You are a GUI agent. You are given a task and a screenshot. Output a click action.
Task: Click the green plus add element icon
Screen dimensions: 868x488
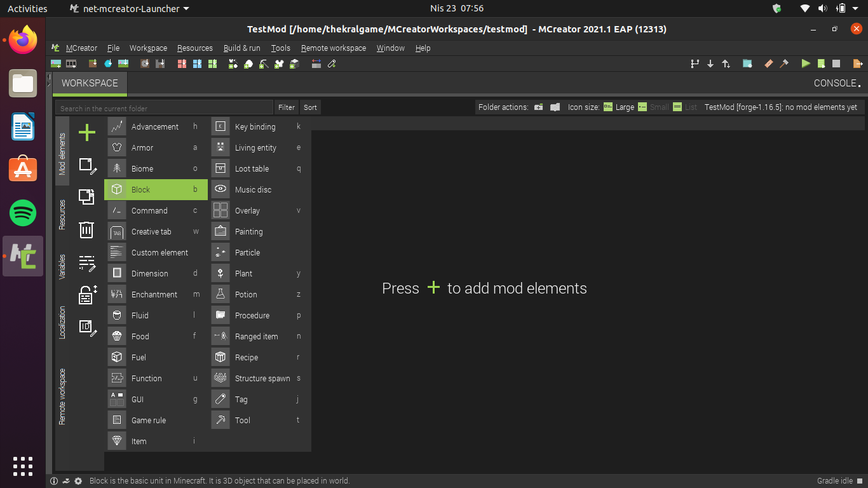87,132
